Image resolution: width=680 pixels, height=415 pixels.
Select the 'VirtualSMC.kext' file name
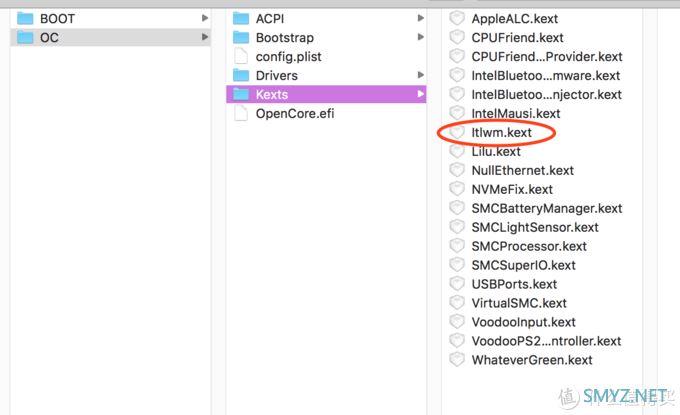click(x=519, y=303)
